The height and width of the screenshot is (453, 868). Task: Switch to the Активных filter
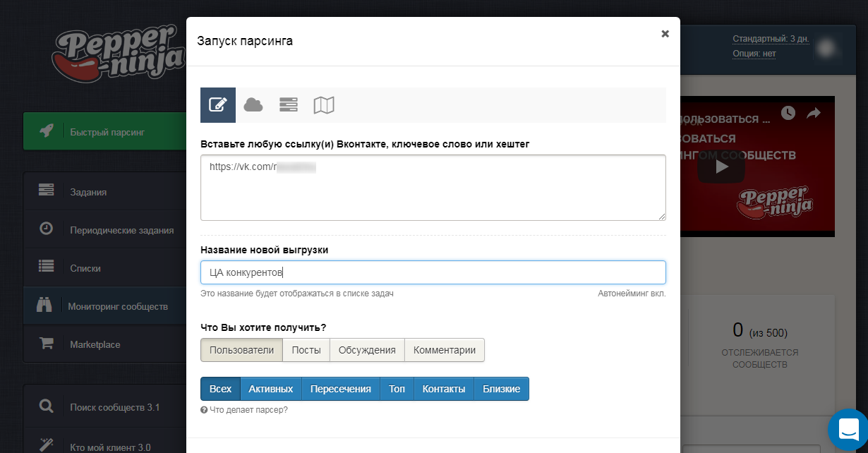tap(271, 389)
